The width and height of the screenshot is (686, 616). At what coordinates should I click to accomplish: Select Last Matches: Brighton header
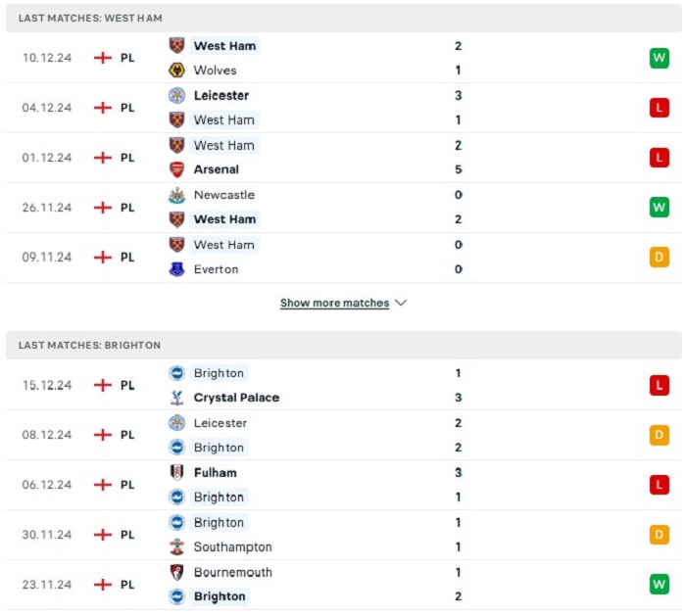(343, 345)
